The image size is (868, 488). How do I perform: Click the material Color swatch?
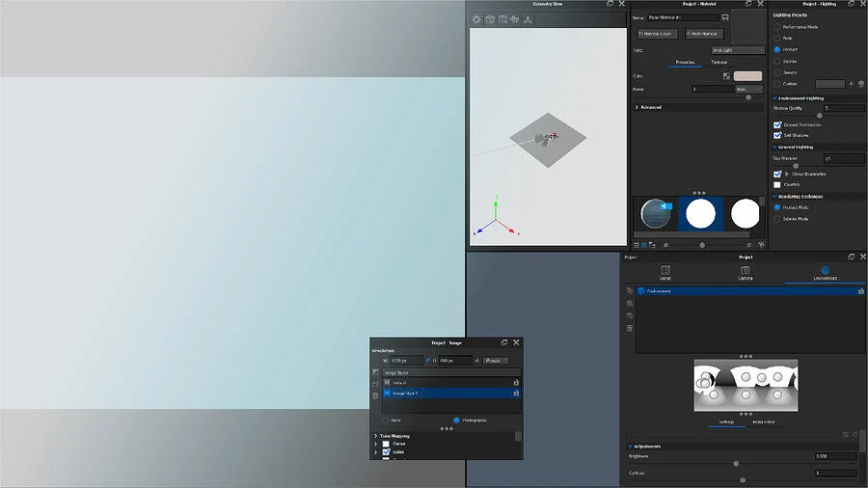click(747, 75)
